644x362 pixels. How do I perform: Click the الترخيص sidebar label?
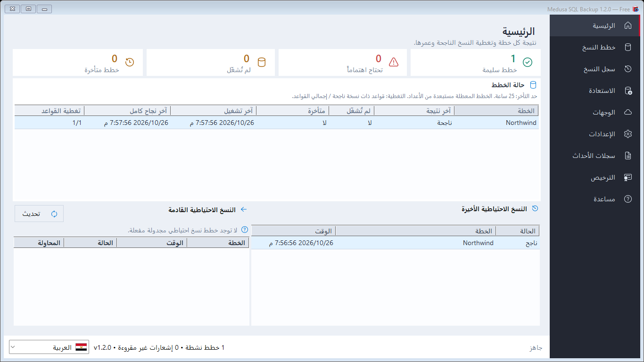pos(603,177)
